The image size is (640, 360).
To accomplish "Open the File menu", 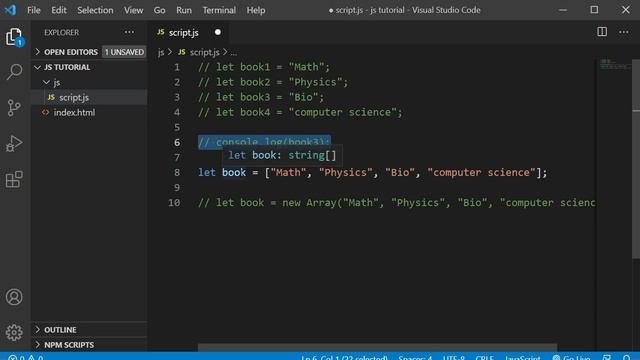I will 33,10.
